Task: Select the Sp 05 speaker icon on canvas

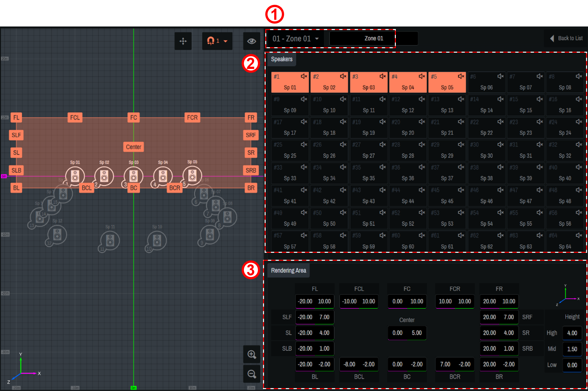Action: 192,176
